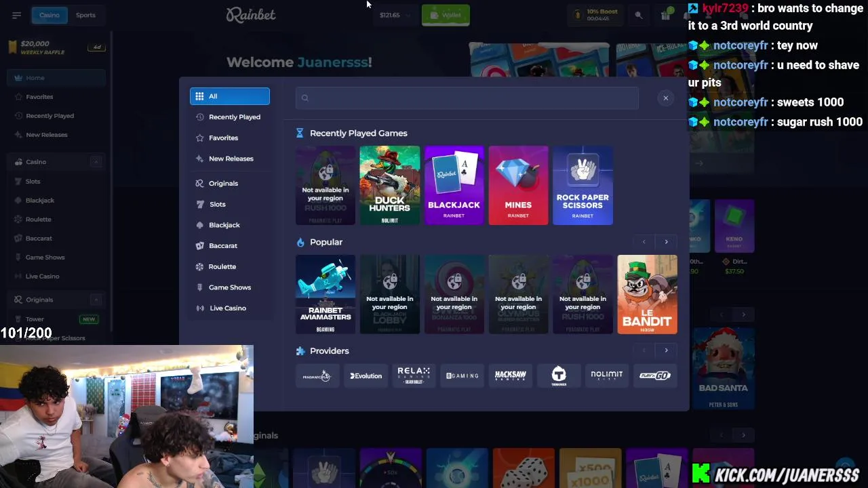Switch to the Sports tab
868x488 pixels.
click(85, 15)
